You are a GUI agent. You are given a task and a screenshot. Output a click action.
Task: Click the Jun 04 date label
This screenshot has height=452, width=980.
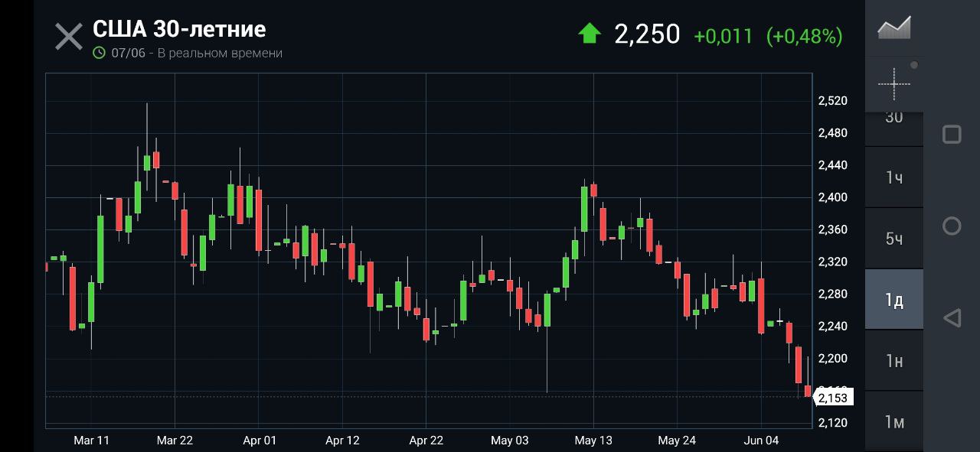pyautogui.click(x=761, y=440)
